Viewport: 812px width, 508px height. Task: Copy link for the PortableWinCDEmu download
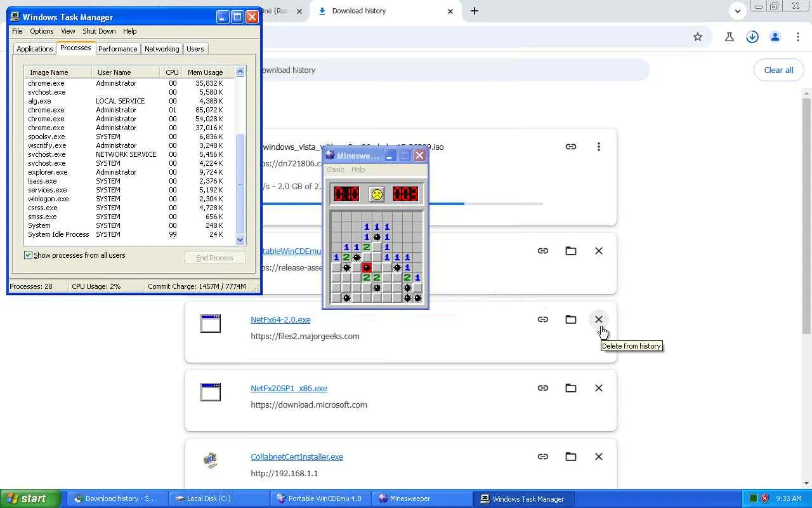coord(543,251)
